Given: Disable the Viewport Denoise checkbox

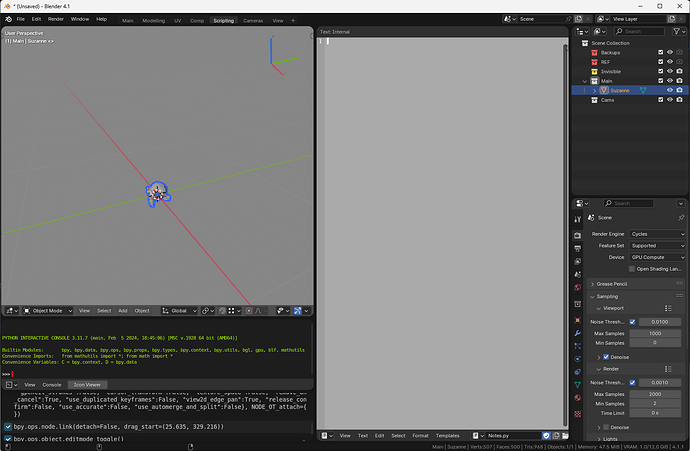Looking at the screenshot, I should (606, 357).
